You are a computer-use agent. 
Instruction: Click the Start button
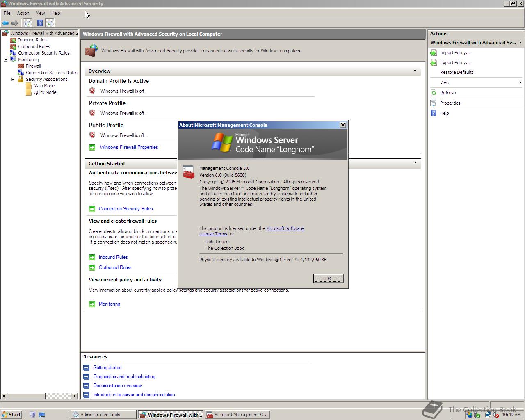pyautogui.click(x=11, y=415)
